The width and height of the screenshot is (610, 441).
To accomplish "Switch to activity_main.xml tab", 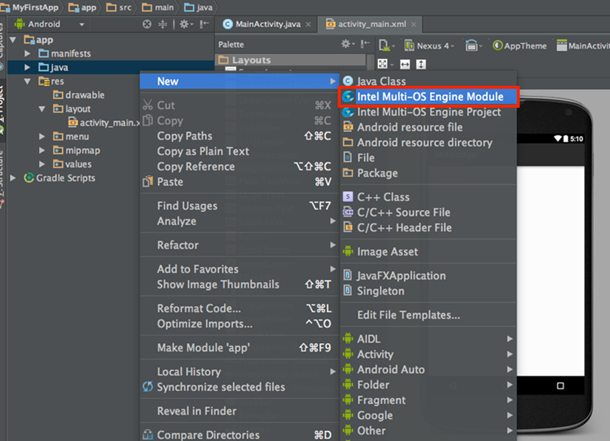I will [372, 24].
